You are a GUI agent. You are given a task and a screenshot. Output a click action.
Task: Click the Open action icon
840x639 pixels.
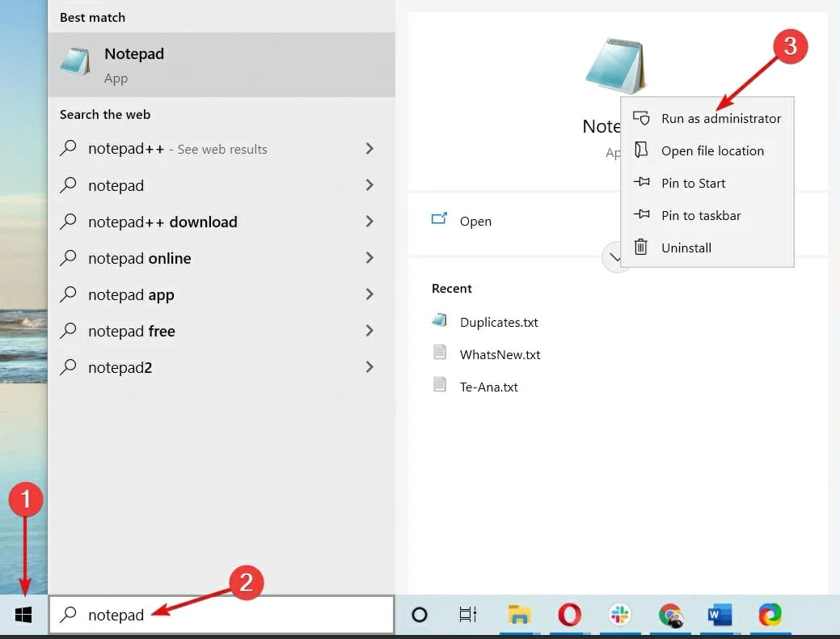click(439, 218)
